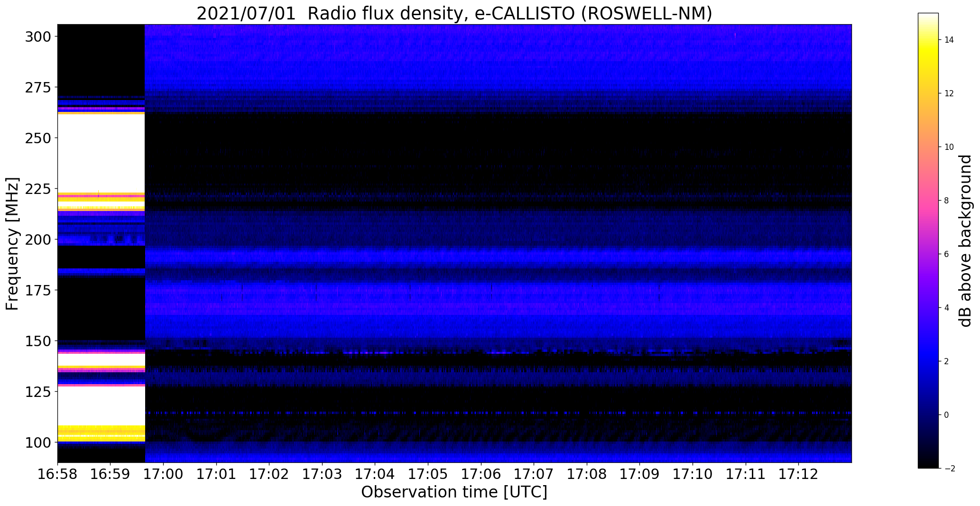
Task: Click the 17:01 time tick label
Action: 216,475
